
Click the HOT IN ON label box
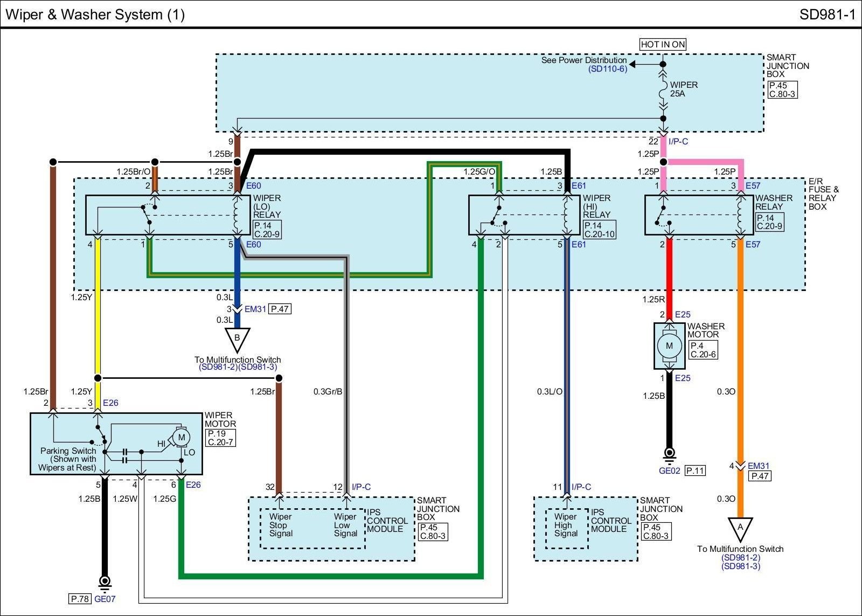663,44
